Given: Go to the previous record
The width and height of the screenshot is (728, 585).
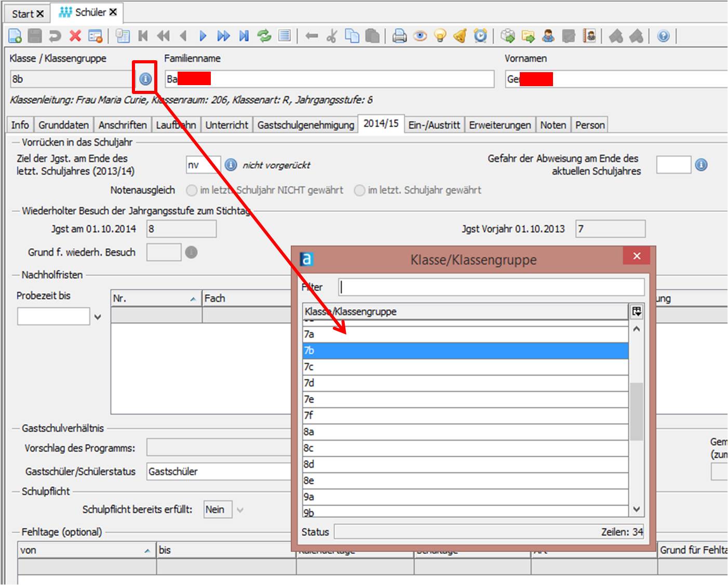Looking at the screenshot, I should click(x=183, y=36).
